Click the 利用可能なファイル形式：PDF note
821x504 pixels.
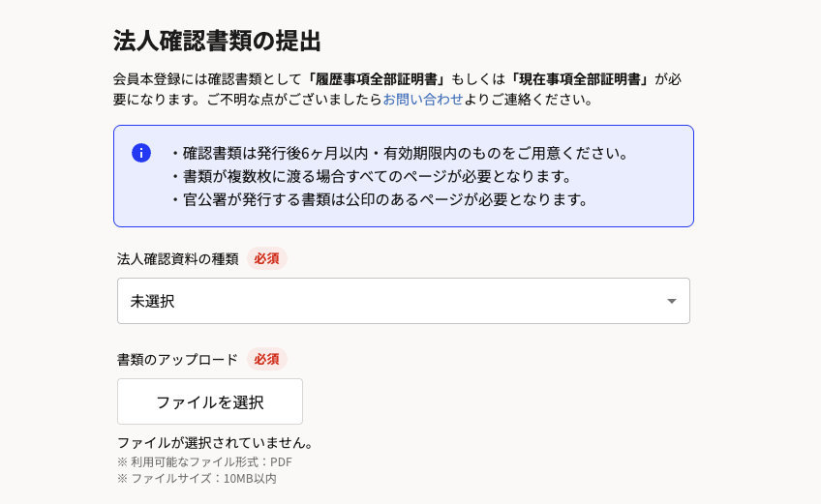[204, 461]
